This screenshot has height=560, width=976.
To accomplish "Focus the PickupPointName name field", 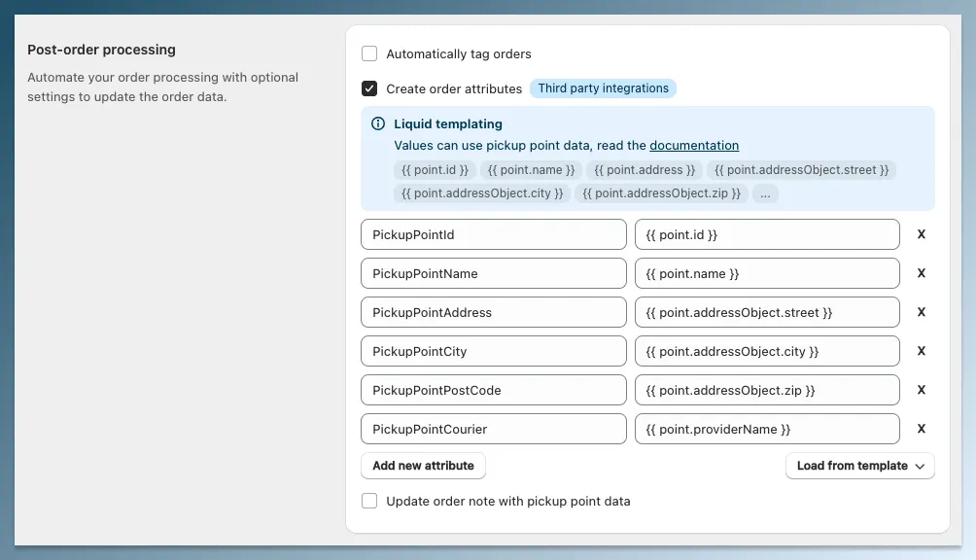I will pyautogui.click(x=494, y=274).
